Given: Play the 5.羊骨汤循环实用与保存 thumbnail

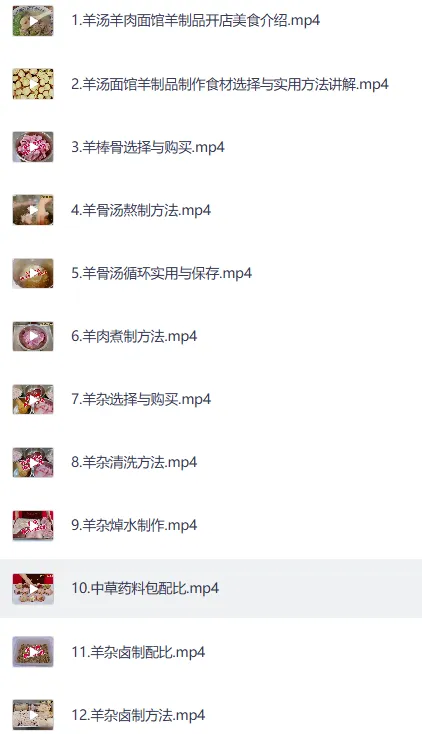Looking at the screenshot, I should coord(33,273).
